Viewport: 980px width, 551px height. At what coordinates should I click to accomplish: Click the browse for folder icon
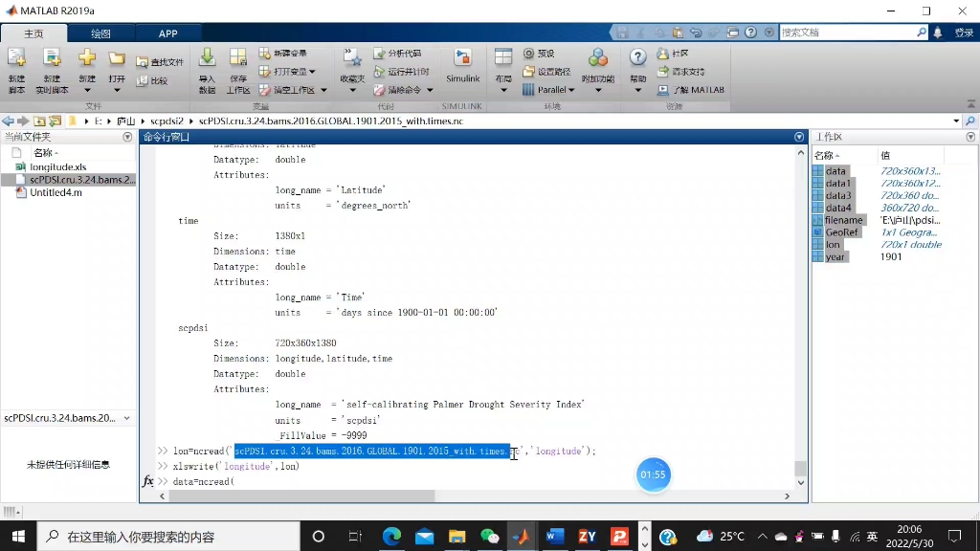(55, 121)
